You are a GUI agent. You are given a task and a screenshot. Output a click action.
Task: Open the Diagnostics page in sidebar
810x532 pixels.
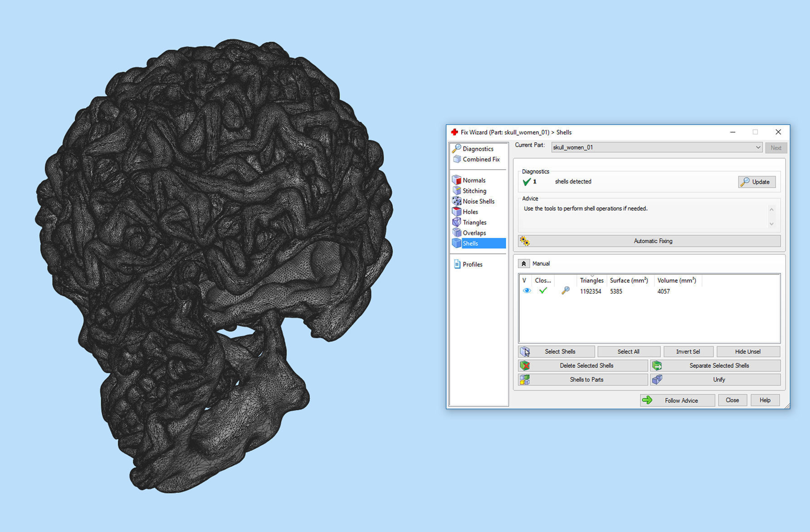point(478,149)
